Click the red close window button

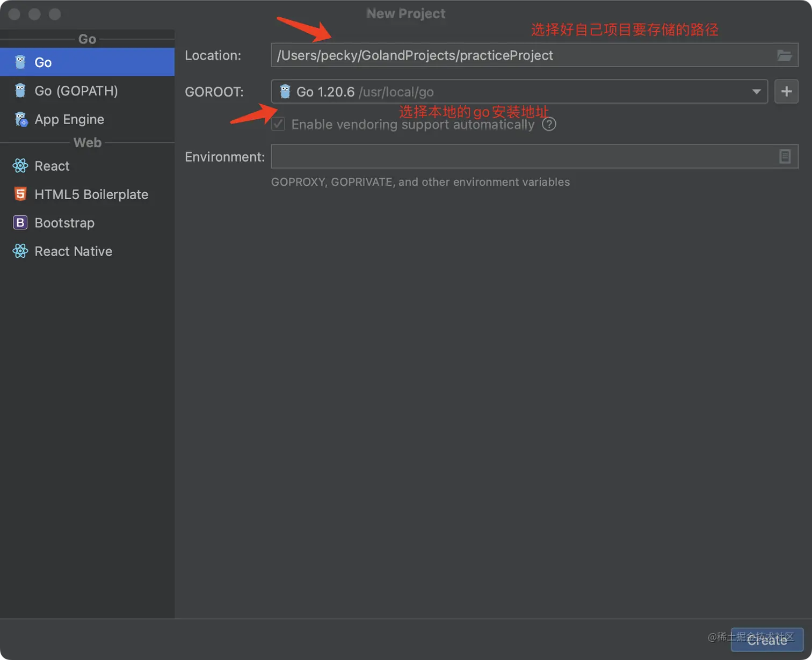tap(15, 14)
